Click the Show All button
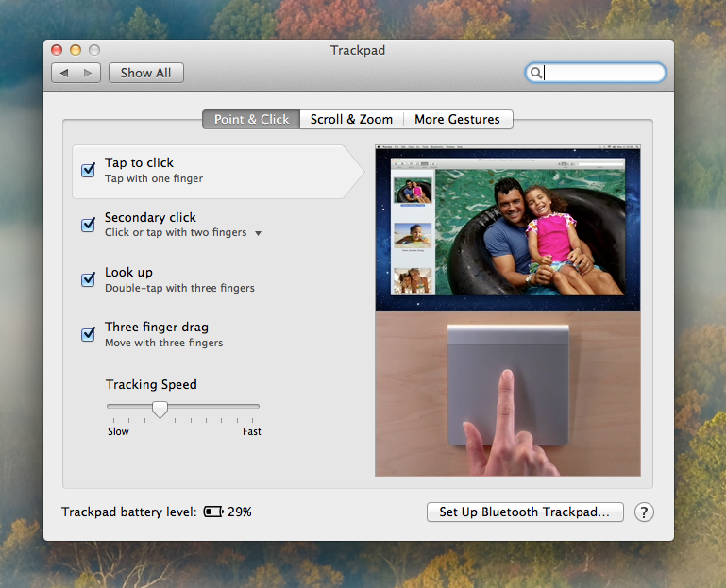This screenshot has width=726, height=588. (x=146, y=73)
